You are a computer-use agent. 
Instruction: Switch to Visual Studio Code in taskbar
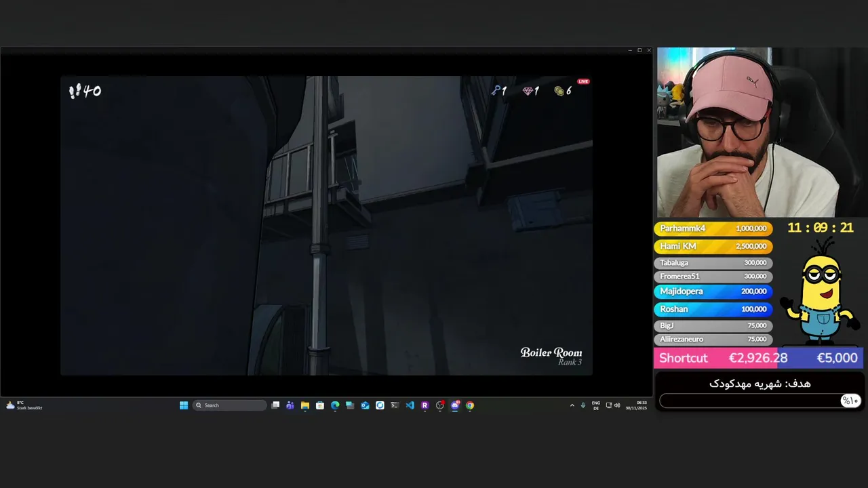[410, 405]
